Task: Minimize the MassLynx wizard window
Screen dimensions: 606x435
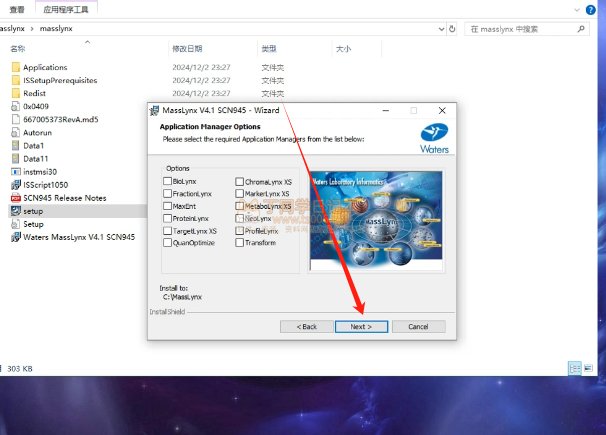Action: [386, 110]
